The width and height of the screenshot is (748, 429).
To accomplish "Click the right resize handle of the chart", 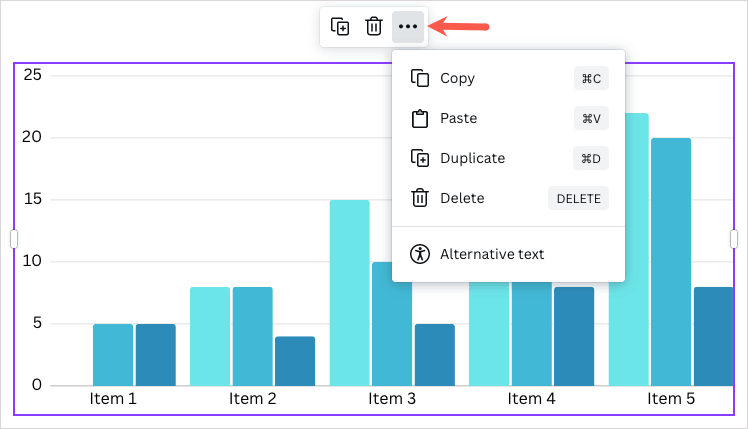I will click(734, 239).
